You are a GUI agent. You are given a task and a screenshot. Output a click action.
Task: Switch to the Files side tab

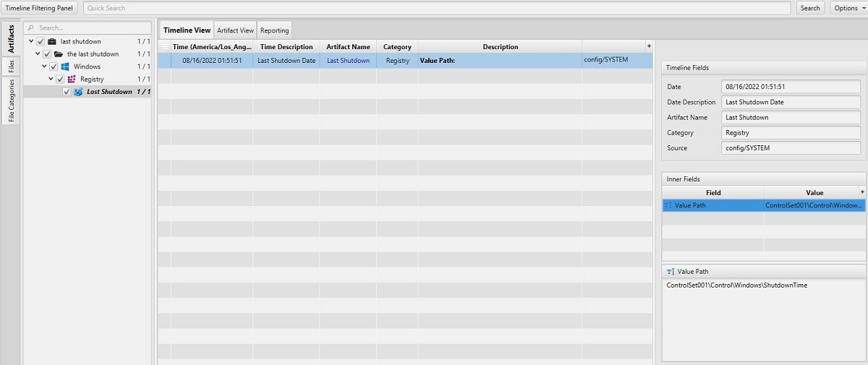[12, 66]
